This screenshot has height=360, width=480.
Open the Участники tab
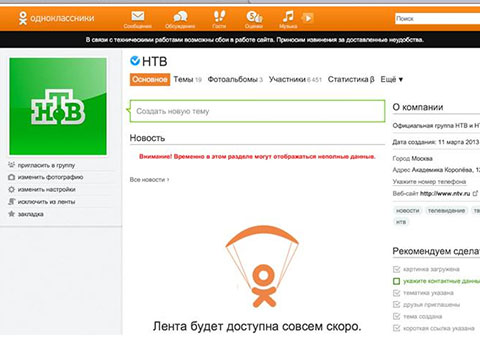click(295, 79)
